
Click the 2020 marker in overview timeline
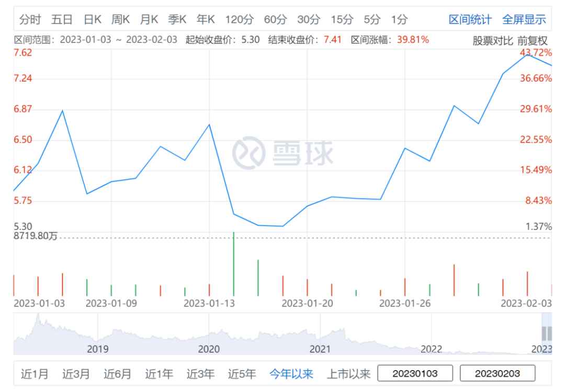point(209,349)
